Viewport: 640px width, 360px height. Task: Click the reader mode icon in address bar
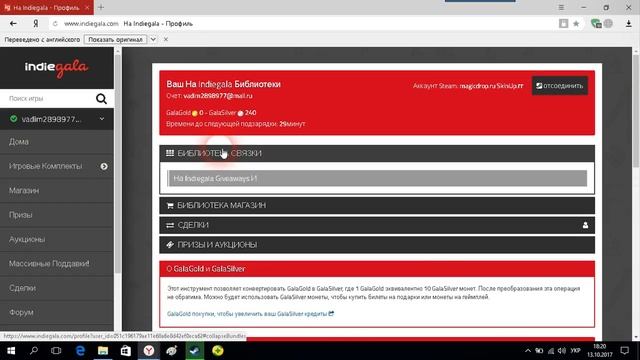point(563,24)
